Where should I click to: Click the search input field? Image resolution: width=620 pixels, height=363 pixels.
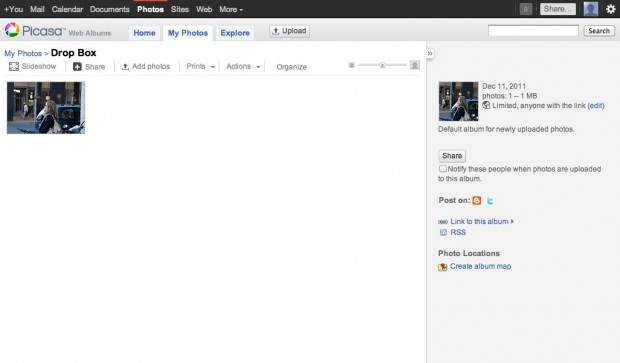(533, 31)
